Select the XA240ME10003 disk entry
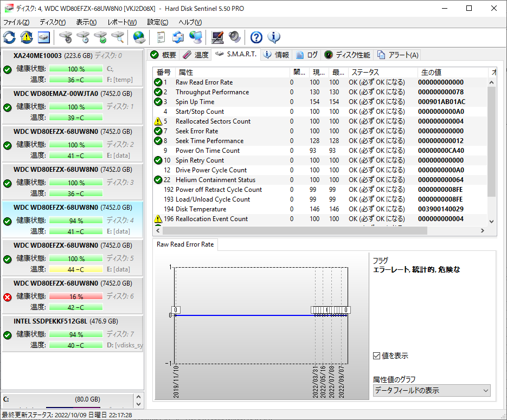Viewport: 507px width, 420px height. coord(73,68)
